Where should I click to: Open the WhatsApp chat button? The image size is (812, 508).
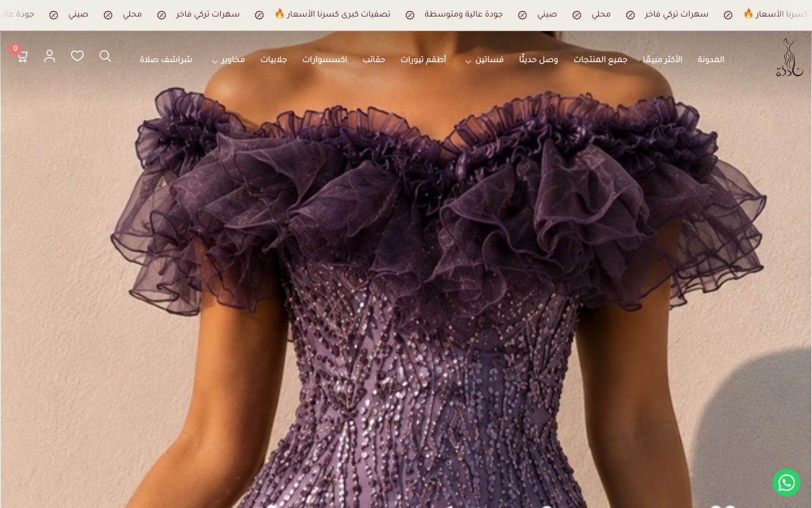787,483
